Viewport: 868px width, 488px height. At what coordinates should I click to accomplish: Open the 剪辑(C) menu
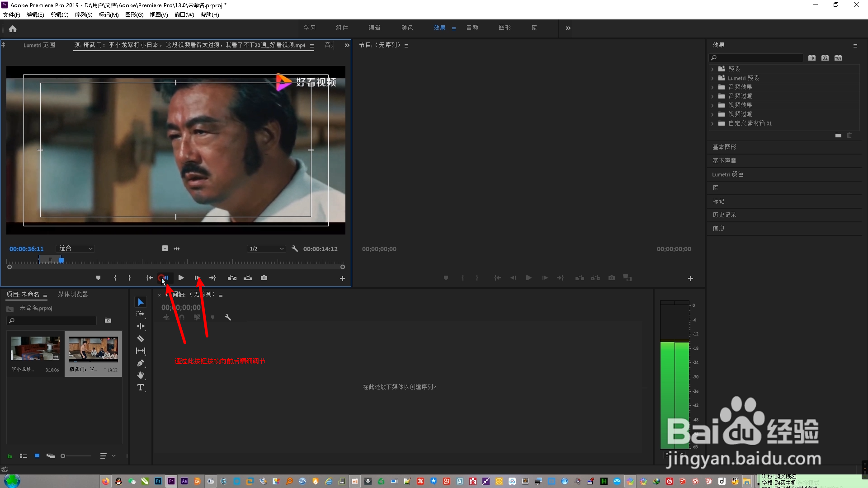60,14
